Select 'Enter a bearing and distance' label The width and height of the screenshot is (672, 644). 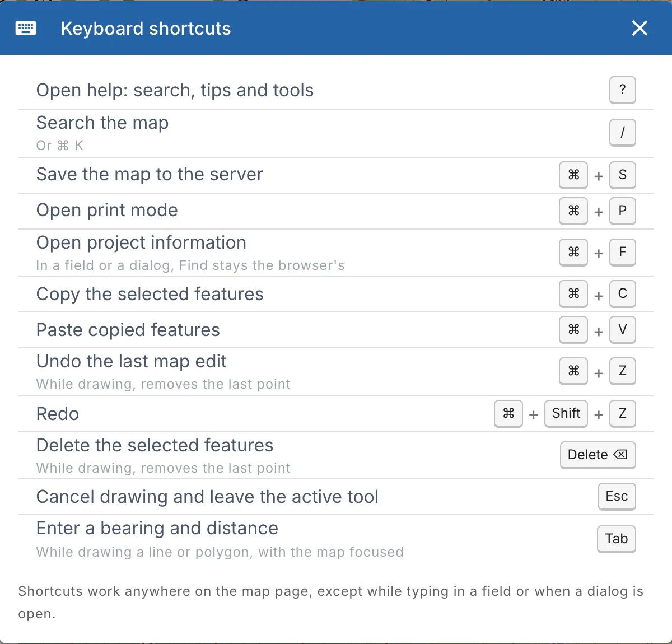click(157, 529)
